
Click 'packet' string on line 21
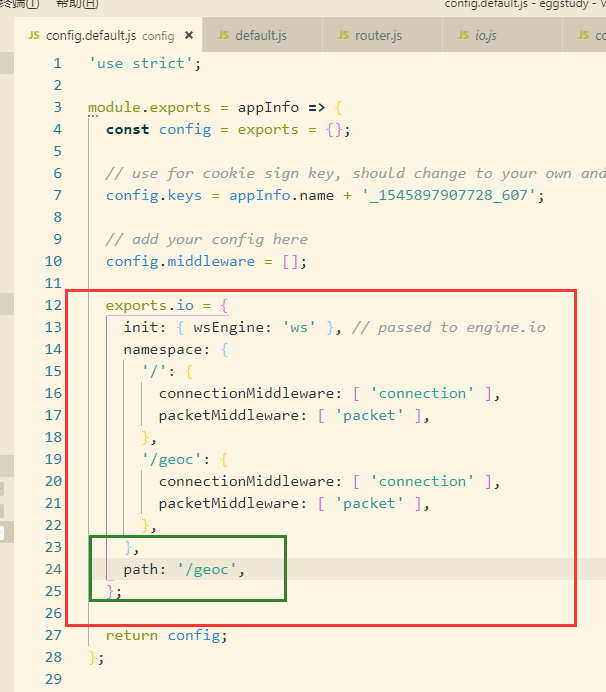coord(369,503)
